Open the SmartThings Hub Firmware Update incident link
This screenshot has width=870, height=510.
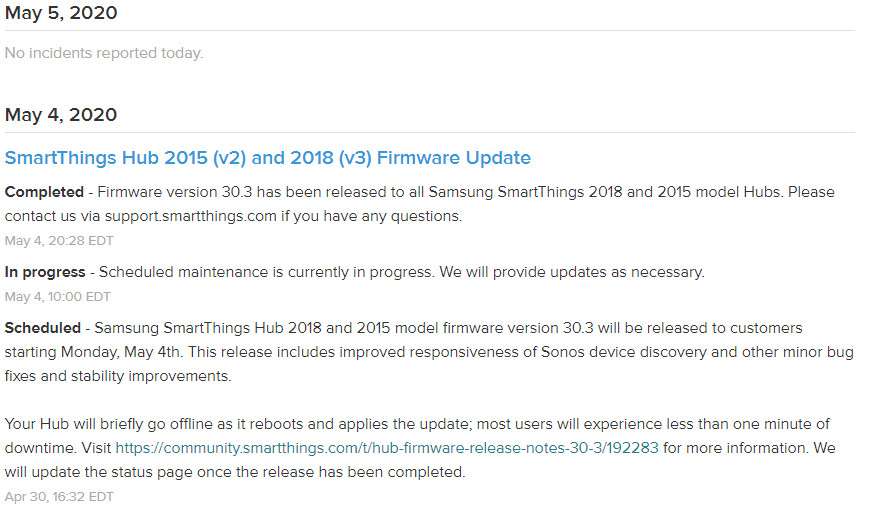tap(267, 158)
